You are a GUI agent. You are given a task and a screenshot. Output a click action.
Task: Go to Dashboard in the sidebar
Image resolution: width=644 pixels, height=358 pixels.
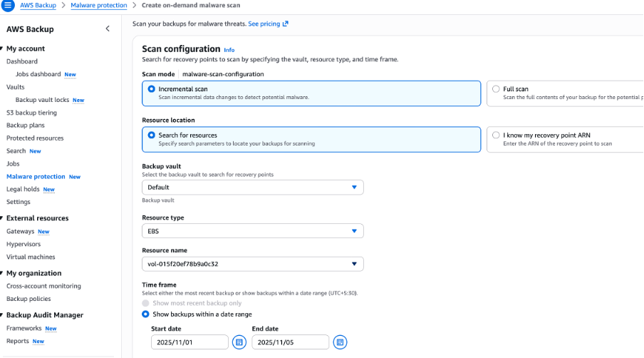coord(22,61)
